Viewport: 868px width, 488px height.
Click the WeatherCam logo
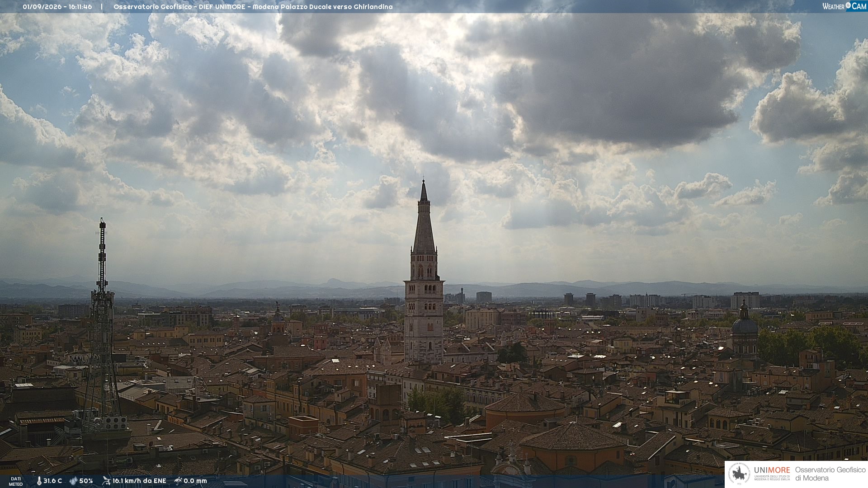click(x=844, y=6)
